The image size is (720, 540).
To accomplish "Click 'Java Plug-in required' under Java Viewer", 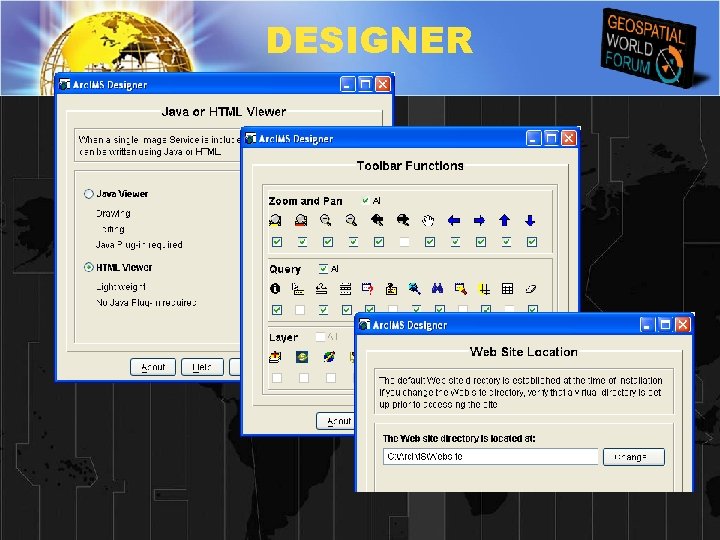I will [x=139, y=245].
